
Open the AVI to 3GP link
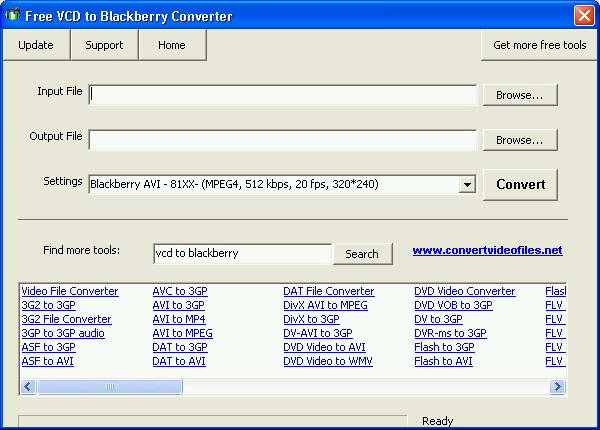178,305
